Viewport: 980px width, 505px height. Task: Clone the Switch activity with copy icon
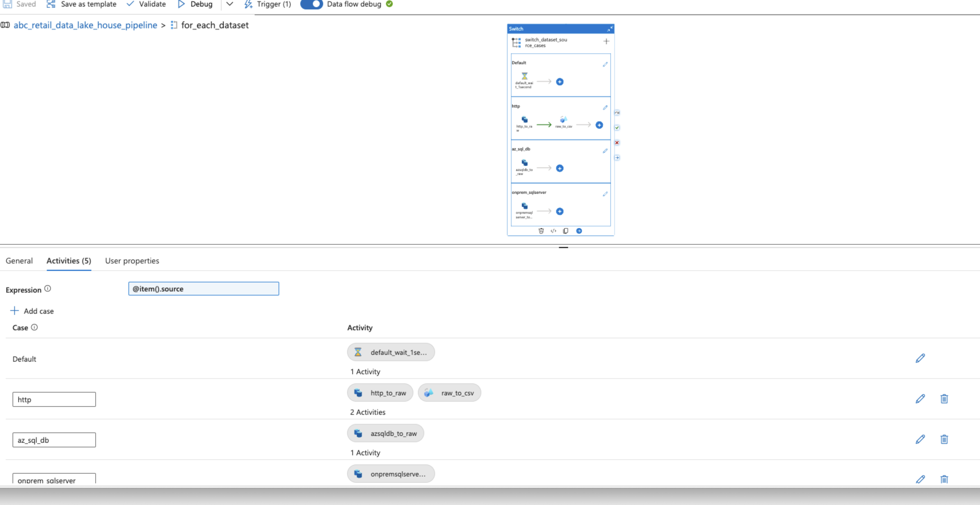566,231
